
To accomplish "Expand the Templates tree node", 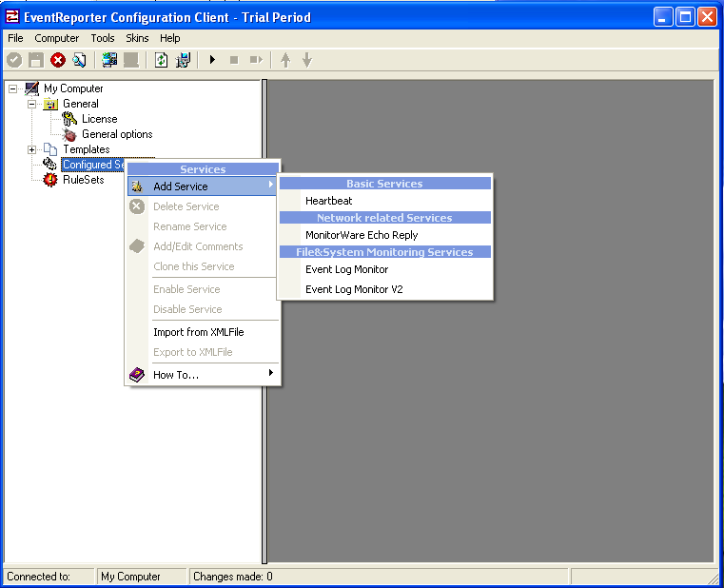I will (x=31, y=149).
